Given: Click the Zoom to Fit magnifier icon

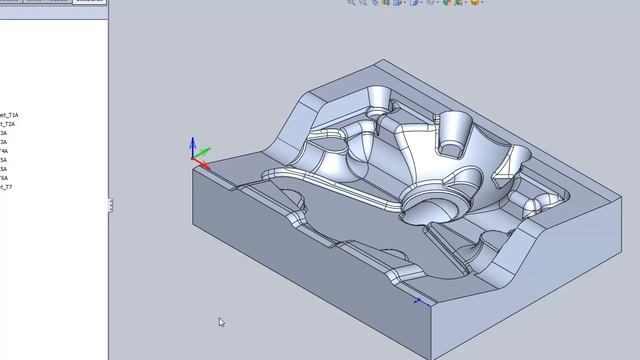Looking at the screenshot, I should (351, 2).
